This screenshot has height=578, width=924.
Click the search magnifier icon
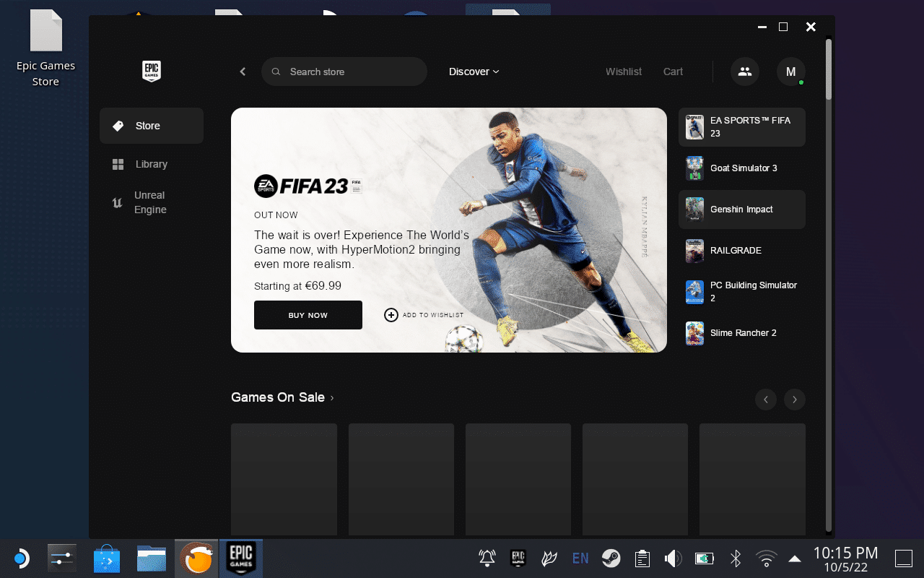[x=276, y=72]
